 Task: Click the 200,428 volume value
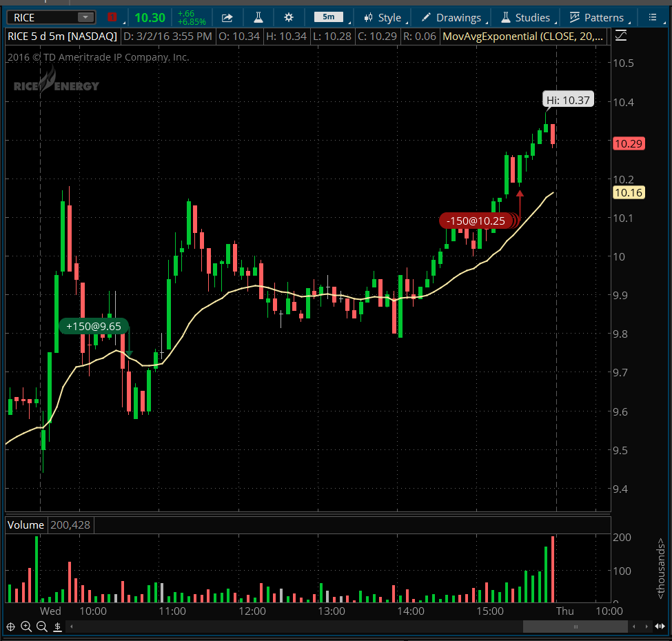coord(70,525)
